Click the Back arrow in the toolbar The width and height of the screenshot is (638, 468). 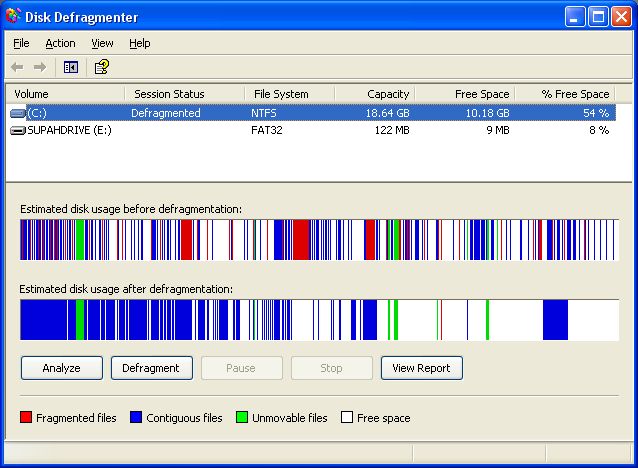pos(17,67)
